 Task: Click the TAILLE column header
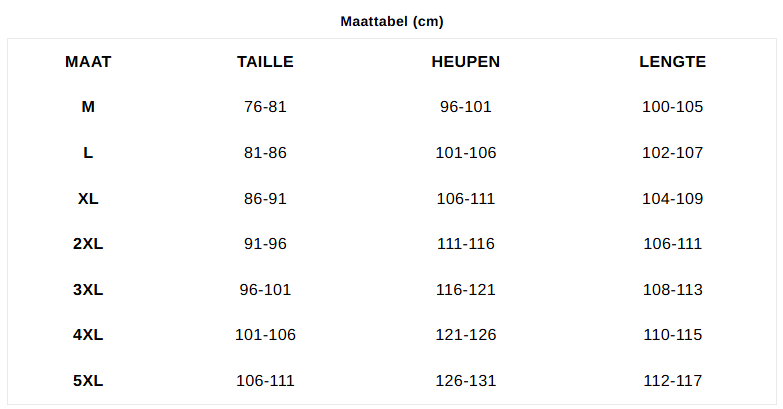[265, 62]
